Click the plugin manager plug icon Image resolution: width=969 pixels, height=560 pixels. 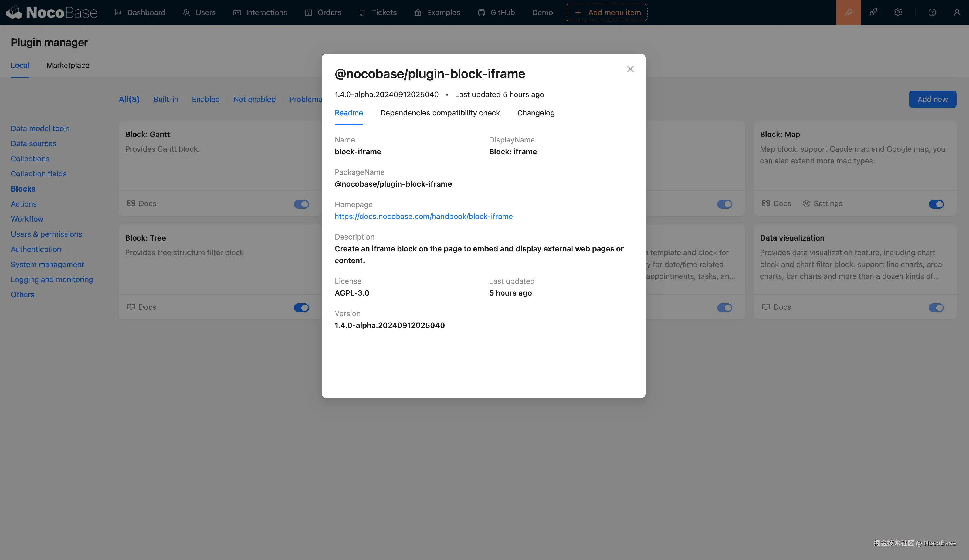click(873, 12)
